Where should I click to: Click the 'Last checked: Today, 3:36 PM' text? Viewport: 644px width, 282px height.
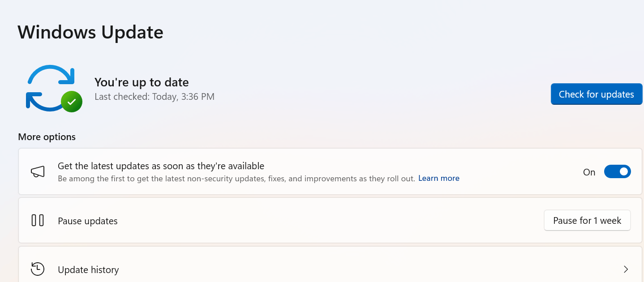(x=154, y=96)
